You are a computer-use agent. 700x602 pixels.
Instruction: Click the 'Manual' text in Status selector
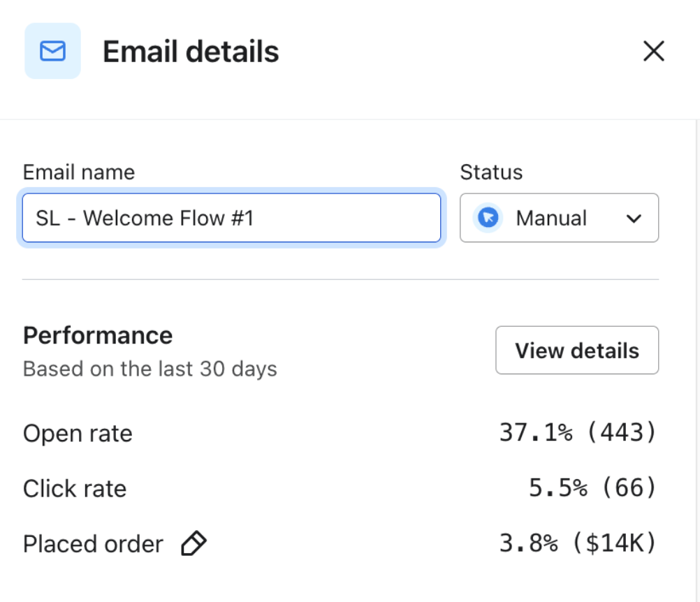pos(550,219)
